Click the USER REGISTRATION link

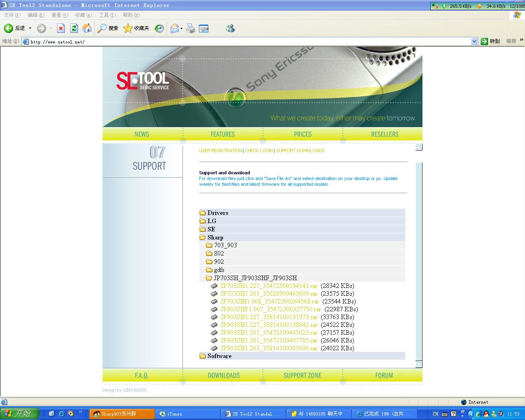[x=220, y=151]
